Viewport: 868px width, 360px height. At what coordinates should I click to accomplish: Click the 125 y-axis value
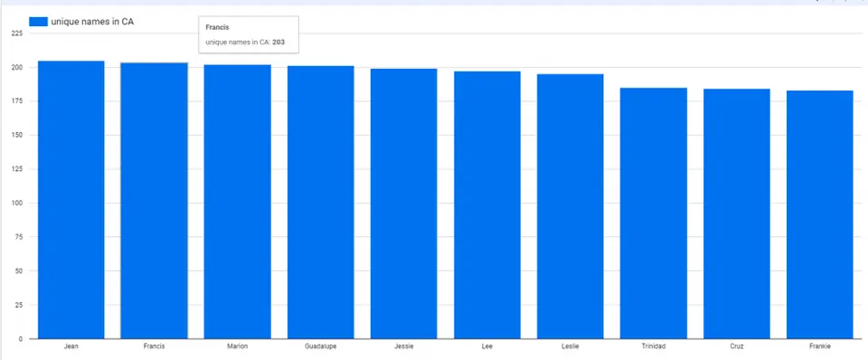coord(17,169)
